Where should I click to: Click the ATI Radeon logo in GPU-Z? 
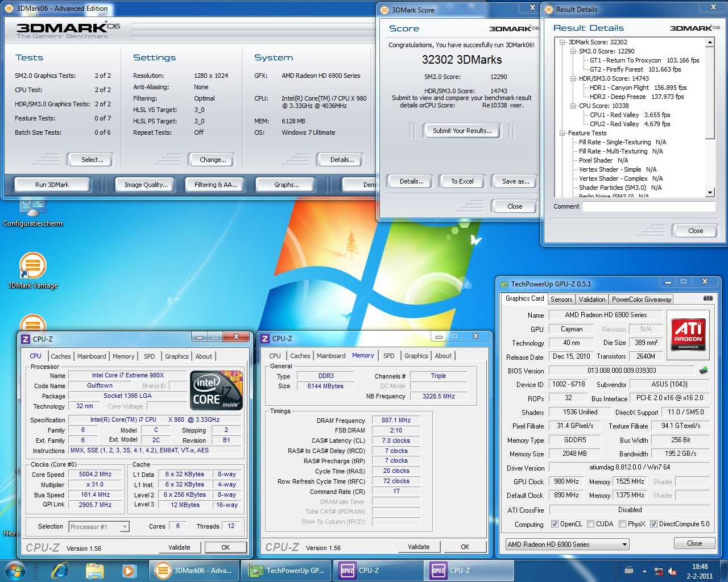pyautogui.click(x=689, y=334)
